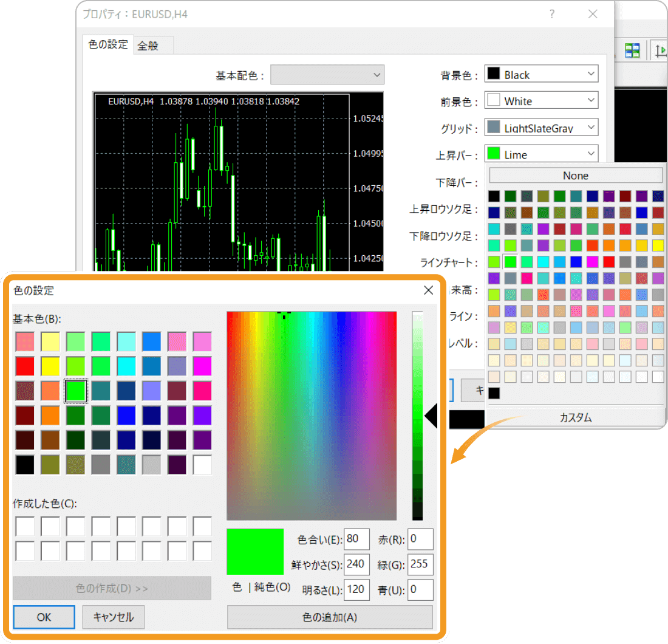This screenshot has height=644, width=668.
Task: Select the selected lime green basic color
Action: [76, 391]
